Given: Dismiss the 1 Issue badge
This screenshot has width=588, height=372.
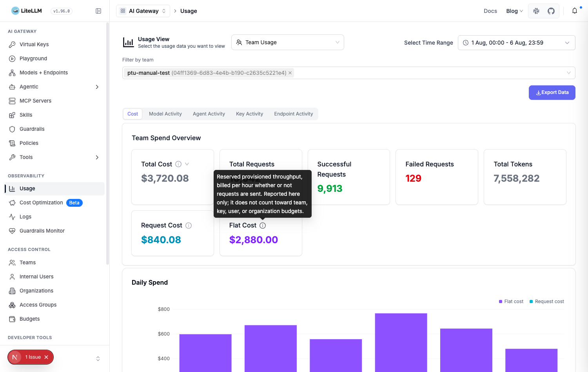Looking at the screenshot, I should (x=46, y=357).
